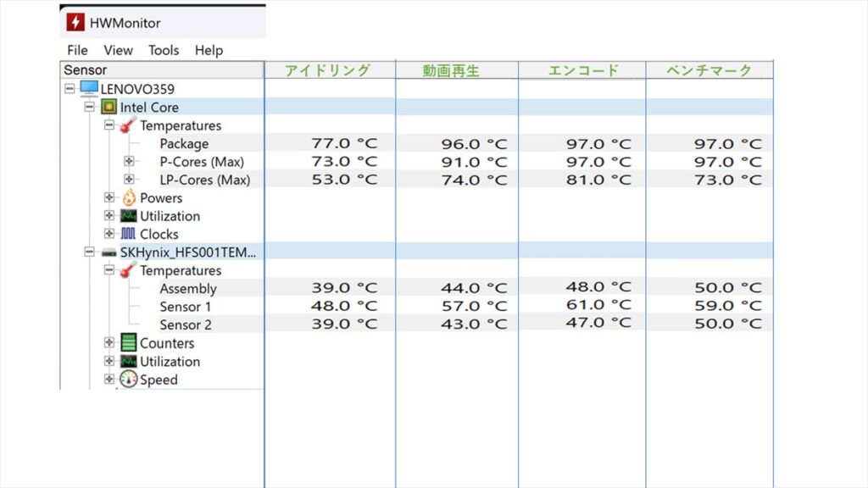Click the 動画再生 column header
868x488 pixels.
click(457, 70)
